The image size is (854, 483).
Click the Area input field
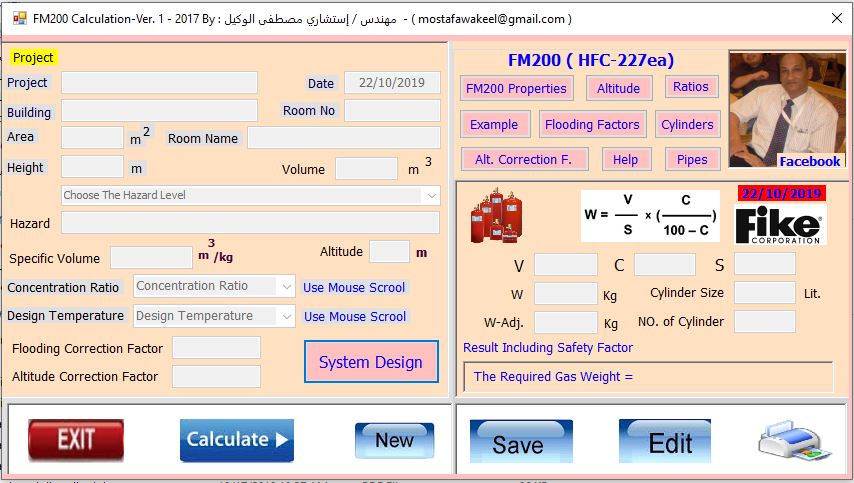click(93, 137)
